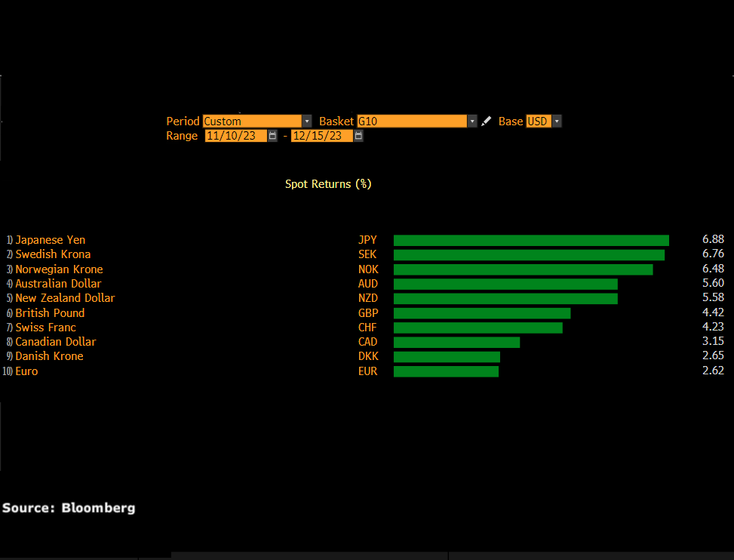
Task: Open the Swedish Krona entry
Action: pyautogui.click(x=53, y=254)
